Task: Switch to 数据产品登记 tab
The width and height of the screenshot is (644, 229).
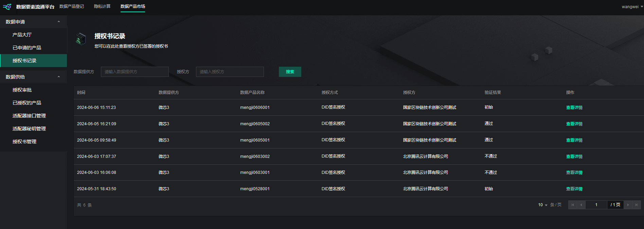Action: 72,6
